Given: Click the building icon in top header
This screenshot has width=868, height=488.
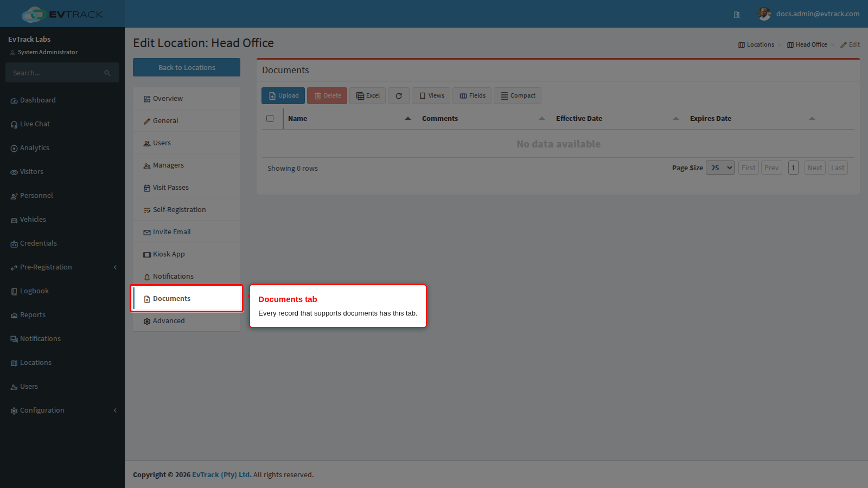Looking at the screenshot, I should click(x=737, y=15).
